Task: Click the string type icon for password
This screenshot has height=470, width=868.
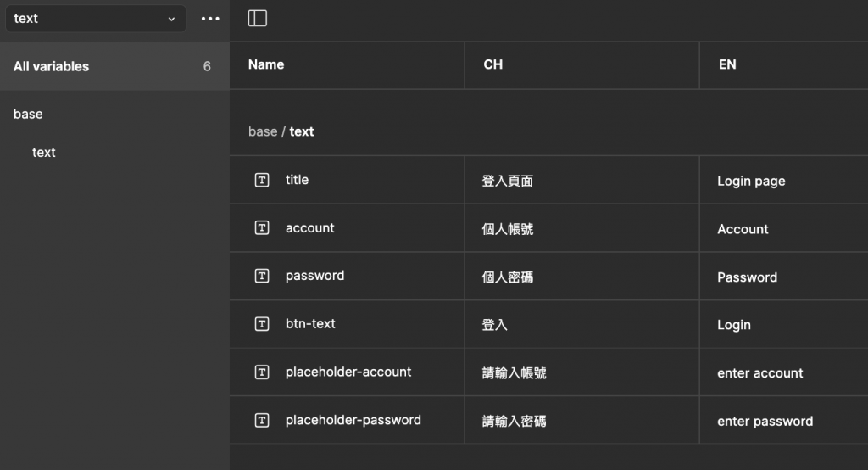Action: click(262, 276)
